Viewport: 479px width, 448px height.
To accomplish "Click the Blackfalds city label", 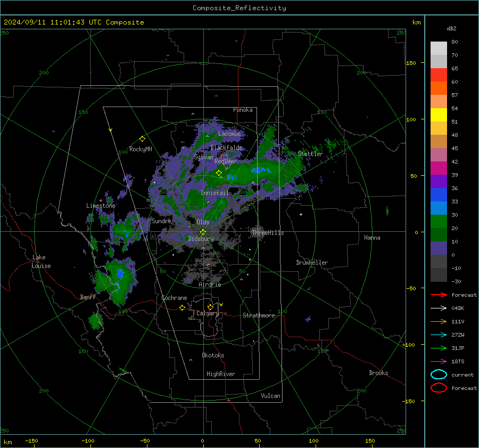I will (x=226, y=148).
